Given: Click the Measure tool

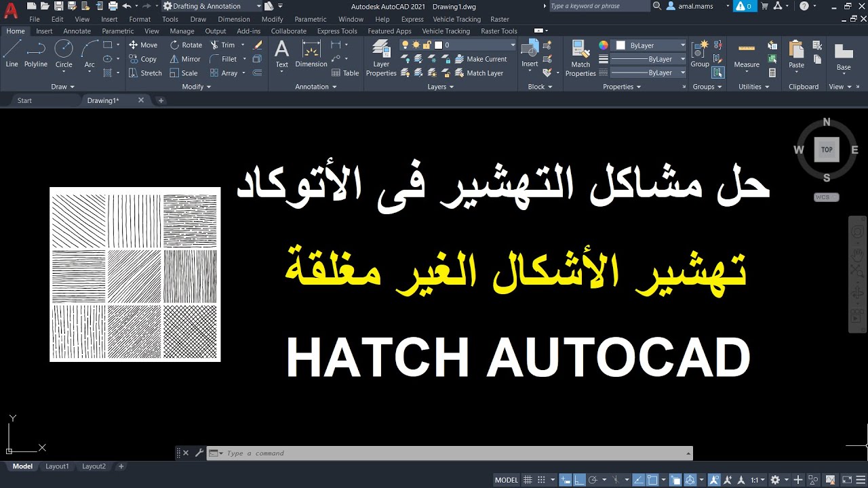Looking at the screenshot, I should [x=747, y=54].
